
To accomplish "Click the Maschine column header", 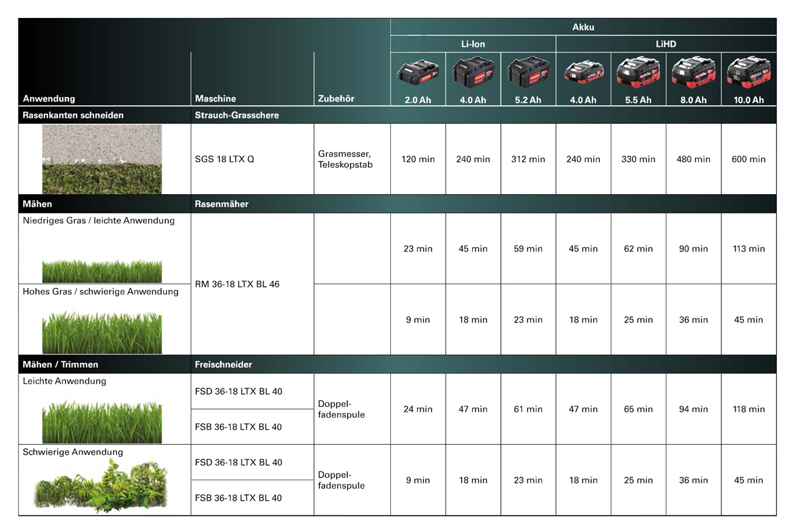I will click(215, 98).
